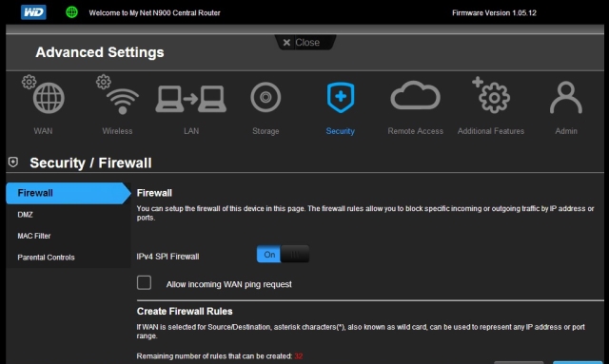Click the IPv4 SPI Firewall label
The height and width of the screenshot is (364, 609).
tap(167, 257)
